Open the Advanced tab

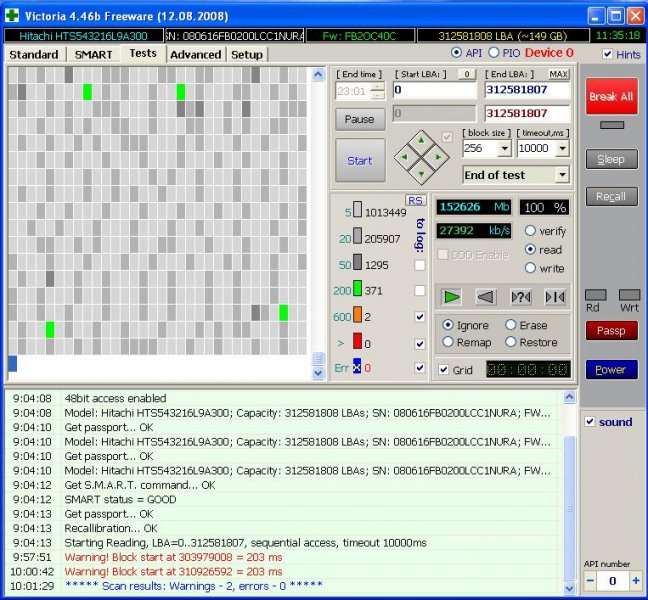click(195, 54)
